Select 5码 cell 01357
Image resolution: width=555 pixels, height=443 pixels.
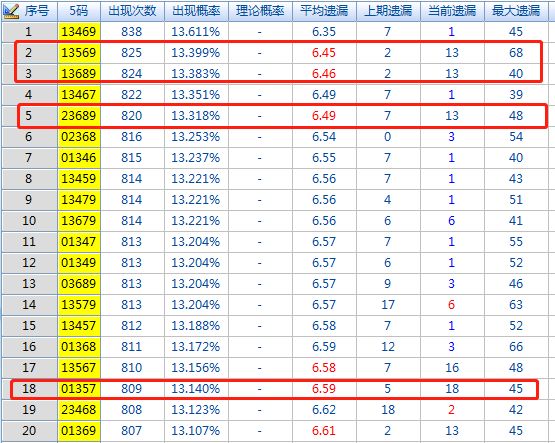[x=79, y=389]
